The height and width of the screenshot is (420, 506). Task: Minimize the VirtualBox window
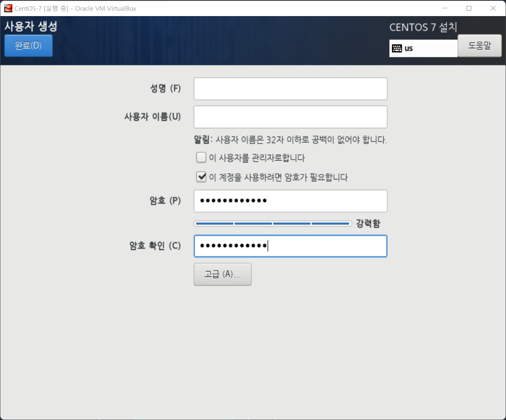445,8
